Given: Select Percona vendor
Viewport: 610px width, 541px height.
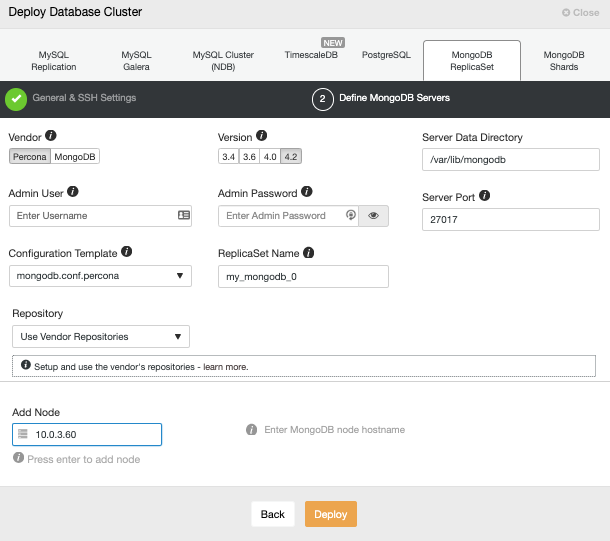Looking at the screenshot, I should pyautogui.click(x=30, y=157).
